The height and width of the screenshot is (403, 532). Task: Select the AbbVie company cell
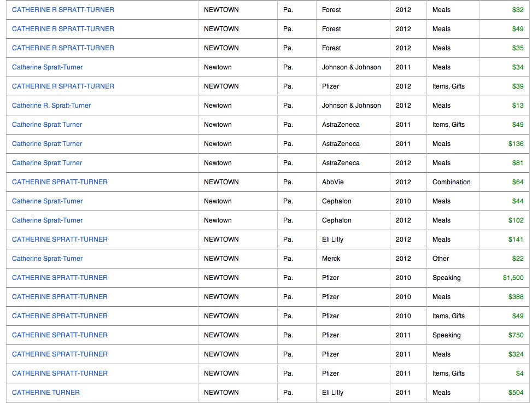(353, 182)
